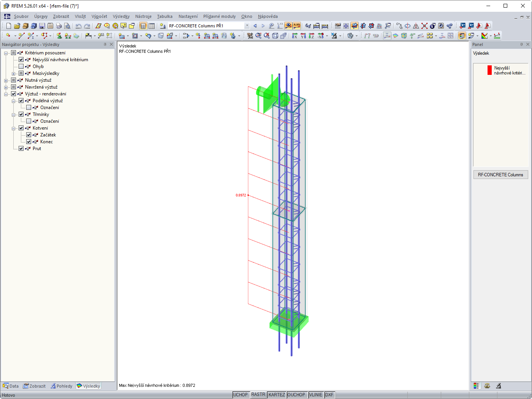
Task: Print using the printer icon
Action: click(59, 26)
